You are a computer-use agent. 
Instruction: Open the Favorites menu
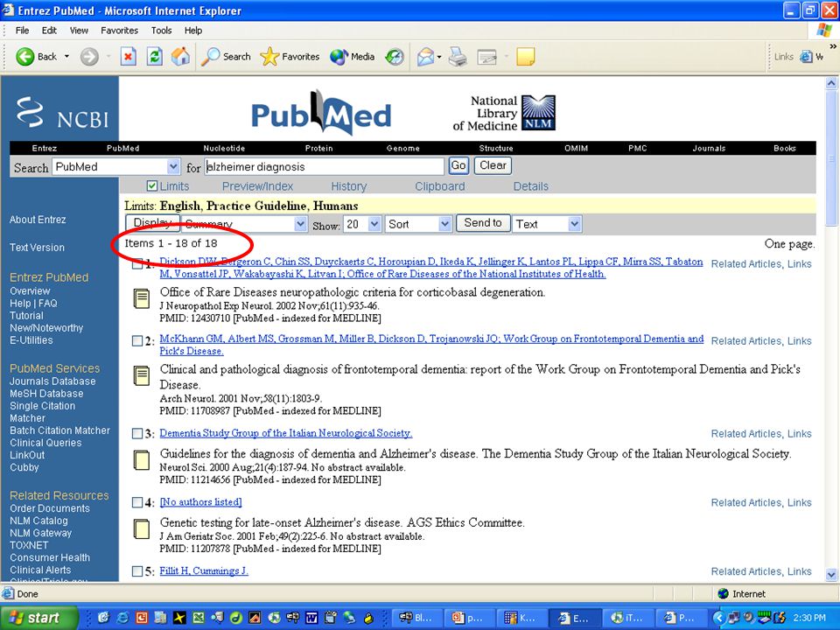[120, 31]
